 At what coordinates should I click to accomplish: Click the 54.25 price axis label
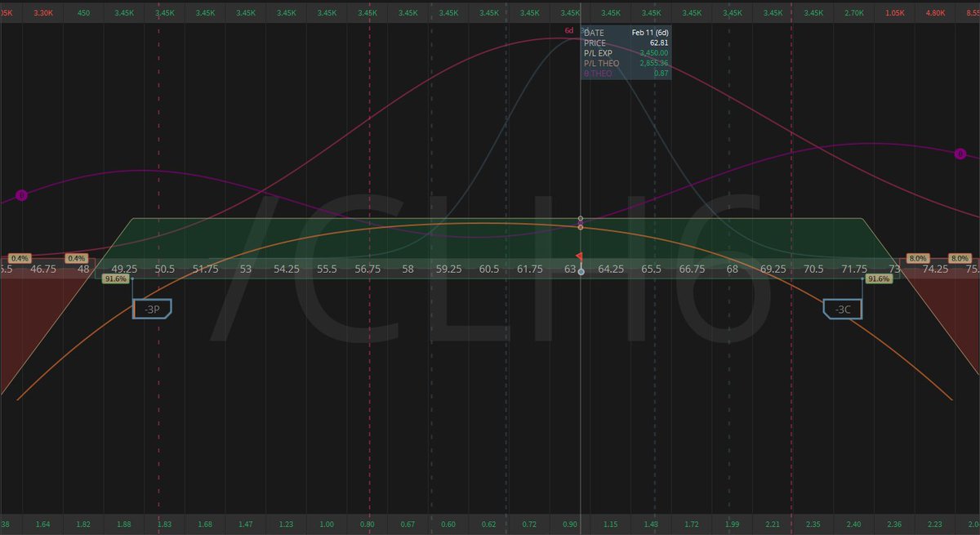(287, 268)
